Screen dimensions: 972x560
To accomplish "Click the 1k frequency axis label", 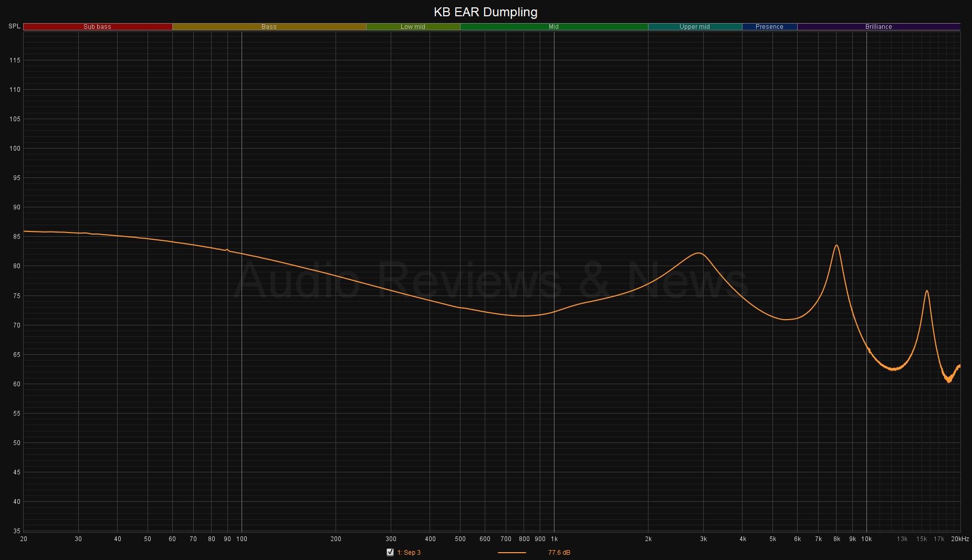I will point(554,539).
